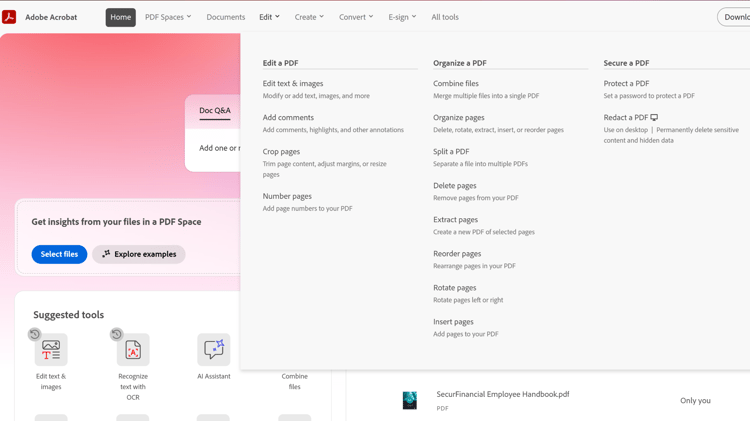Choose Protect a PDF option

[x=626, y=83]
